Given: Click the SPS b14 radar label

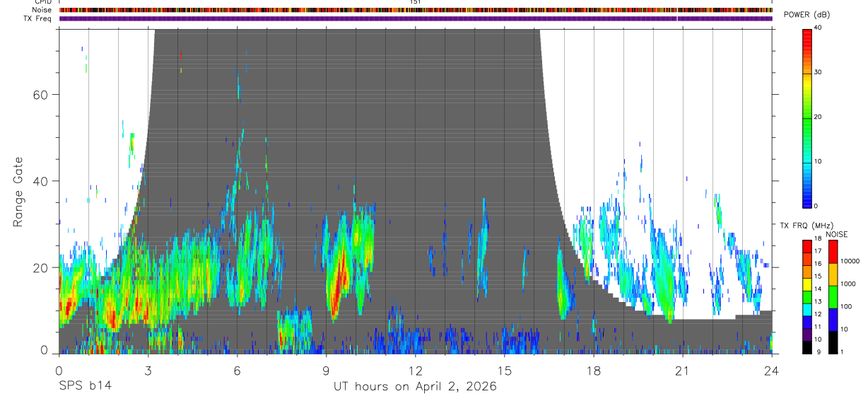Looking at the screenshot, I should [x=85, y=386].
